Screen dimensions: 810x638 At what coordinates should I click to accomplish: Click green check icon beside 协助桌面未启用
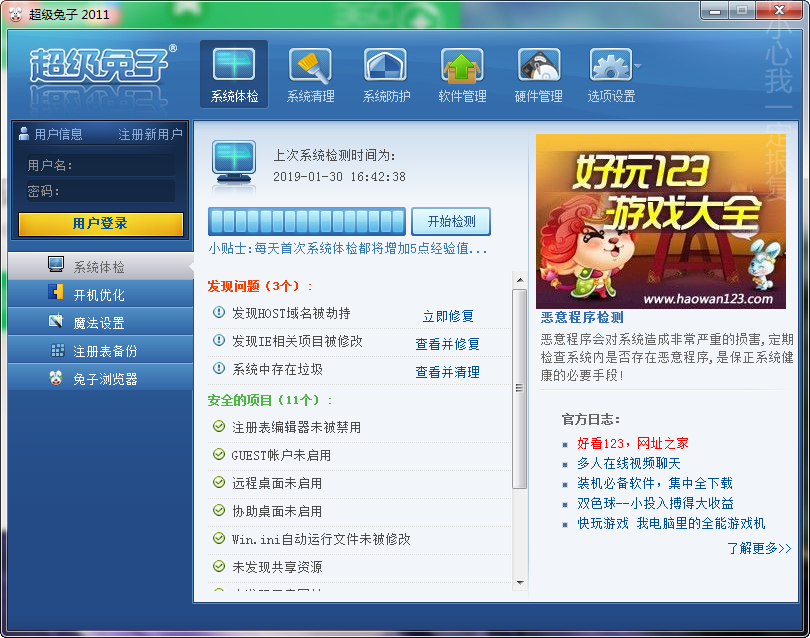pos(219,510)
